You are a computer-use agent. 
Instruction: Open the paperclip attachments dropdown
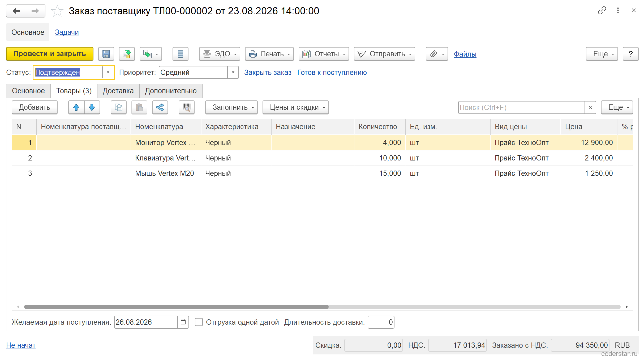(x=437, y=54)
